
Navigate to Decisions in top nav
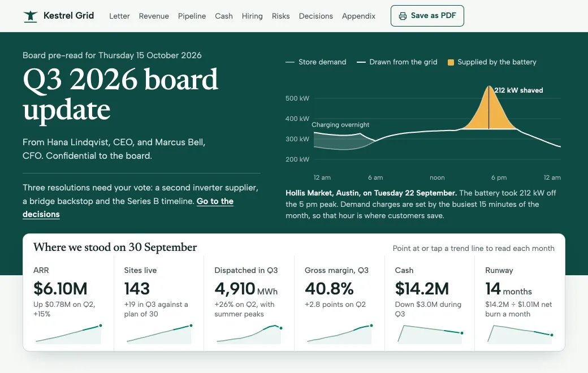coord(315,16)
